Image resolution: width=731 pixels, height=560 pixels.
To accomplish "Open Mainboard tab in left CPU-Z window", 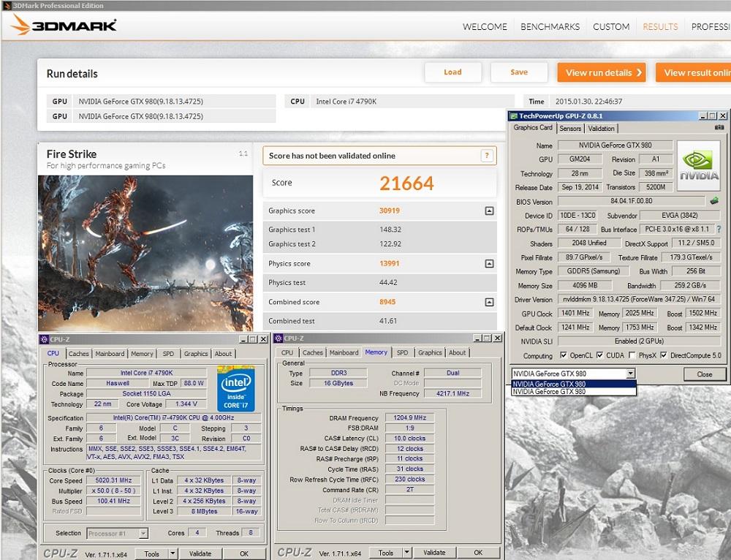I will point(110,354).
